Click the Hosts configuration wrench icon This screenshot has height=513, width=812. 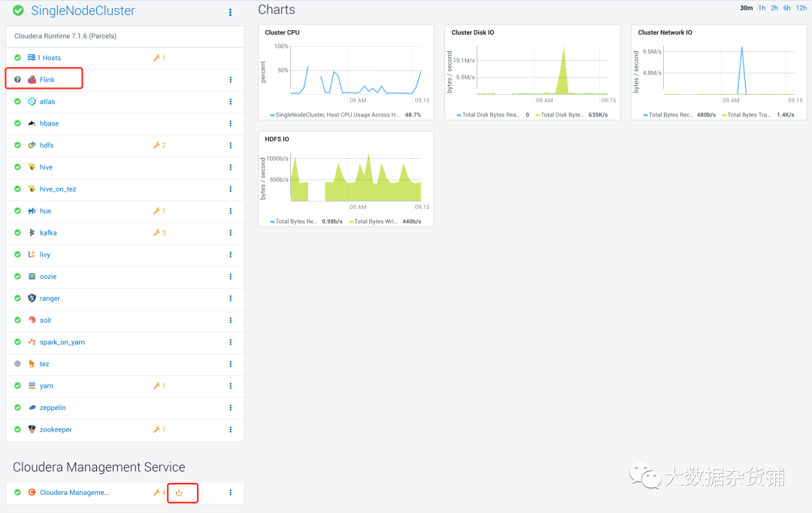tap(159, 57)
